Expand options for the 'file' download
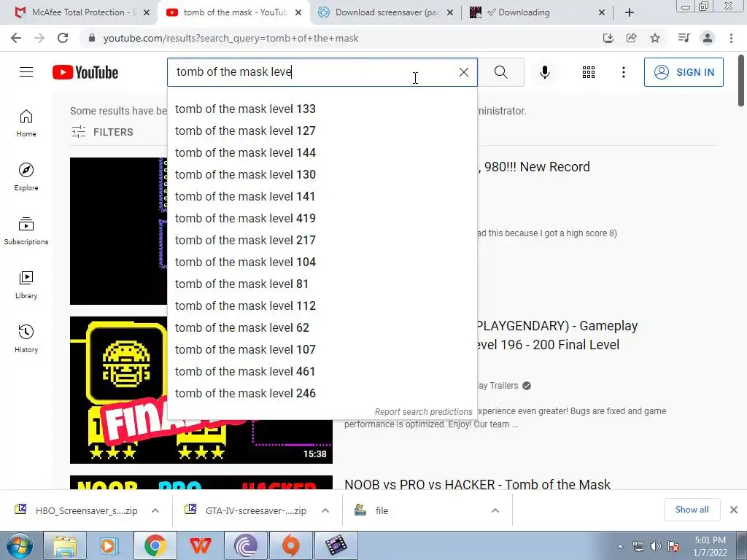The height and width of the screenshot is (560, 747). coord(495,510)
